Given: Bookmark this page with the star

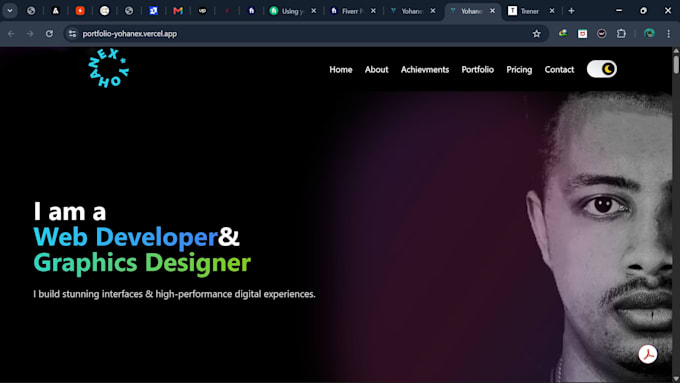Looking at the screenshot, I should [x=536, y=34].
